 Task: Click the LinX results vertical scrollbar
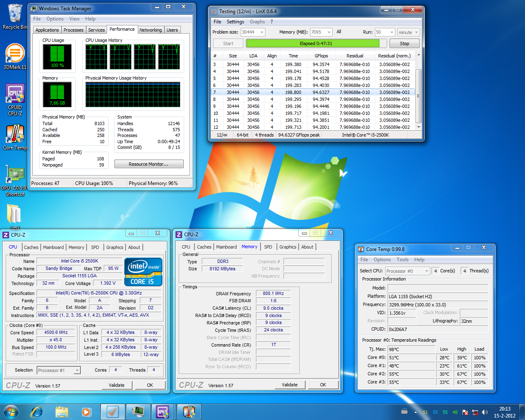(x=418, y=95)
